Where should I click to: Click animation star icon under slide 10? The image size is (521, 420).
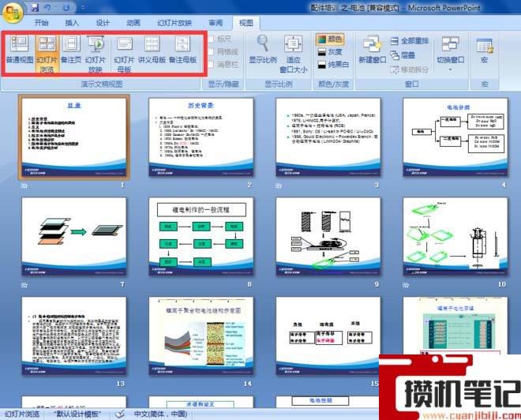click(x=406, y=285)
